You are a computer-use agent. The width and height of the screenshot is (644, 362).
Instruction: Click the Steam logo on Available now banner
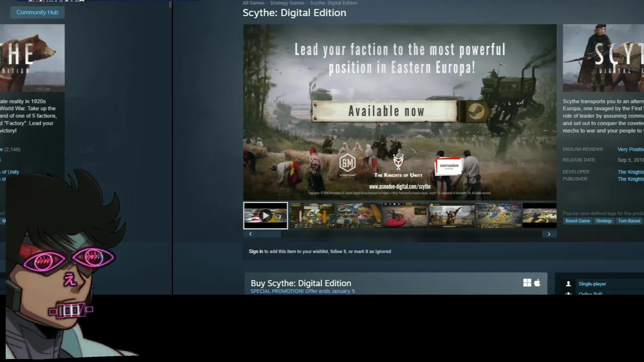pyautogui.click(x=476, y=111)
